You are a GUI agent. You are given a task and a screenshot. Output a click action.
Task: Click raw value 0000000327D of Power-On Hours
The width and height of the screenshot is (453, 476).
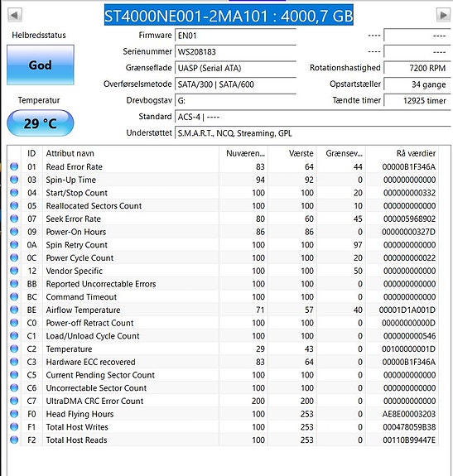pyautogui.click(x=408, y=232)
